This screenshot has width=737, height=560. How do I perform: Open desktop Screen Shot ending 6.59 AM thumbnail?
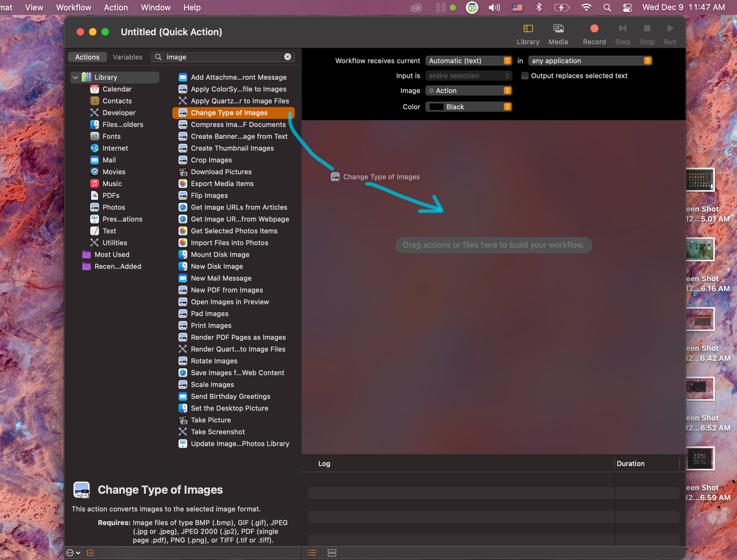tap(699, 458)
